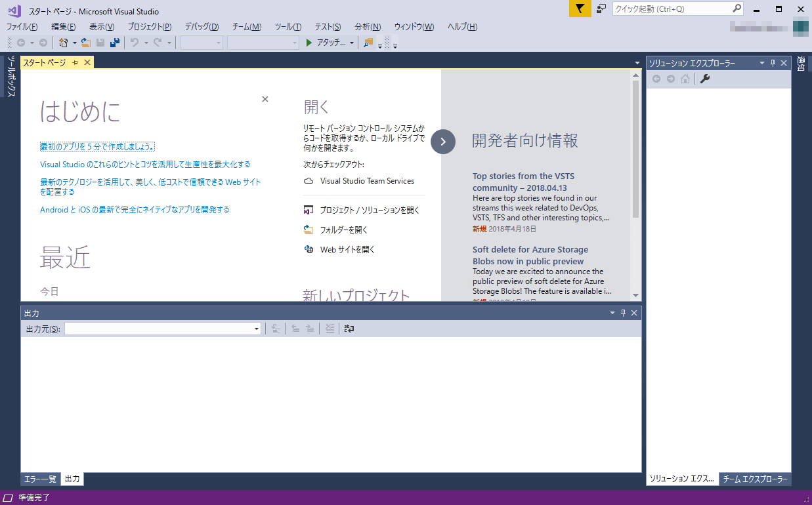Click the Quick Launch magnifier icon
Viewport: 812px width, 505px height.
pos(737,9)
